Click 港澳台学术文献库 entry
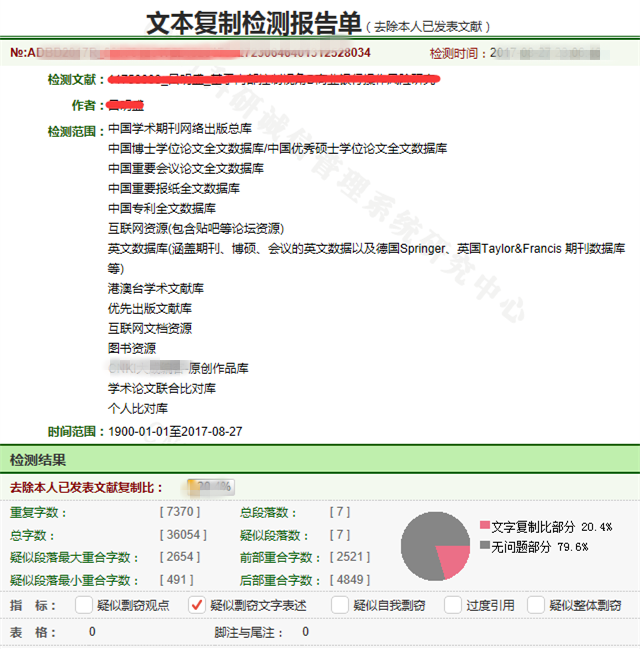The image size is (640, 649). (156, 288)
